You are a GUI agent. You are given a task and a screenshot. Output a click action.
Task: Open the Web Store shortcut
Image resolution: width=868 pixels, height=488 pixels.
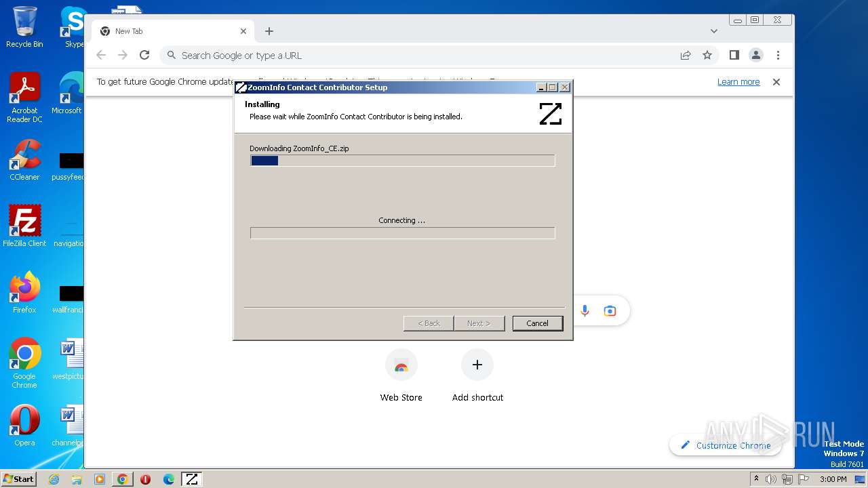coord(401,376)
